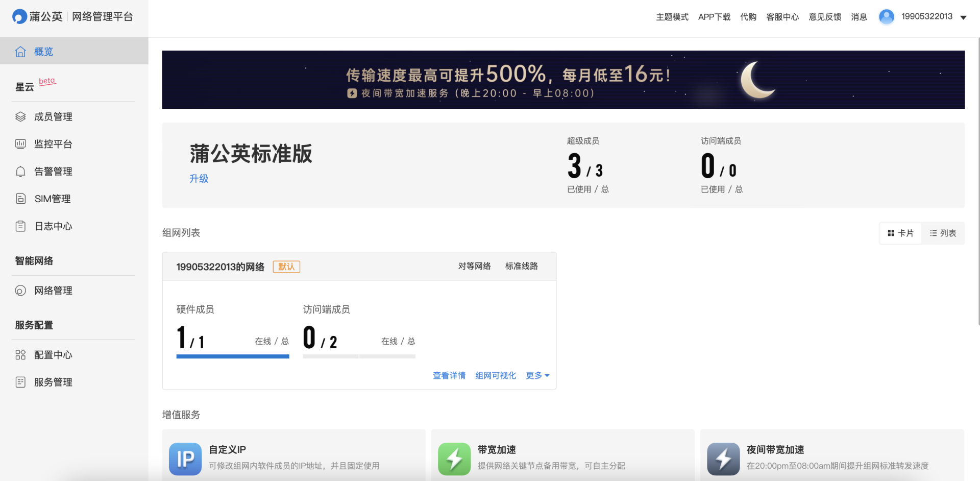
Task: Open SIM管理 from the sidebar
Action: coord(53,199)
